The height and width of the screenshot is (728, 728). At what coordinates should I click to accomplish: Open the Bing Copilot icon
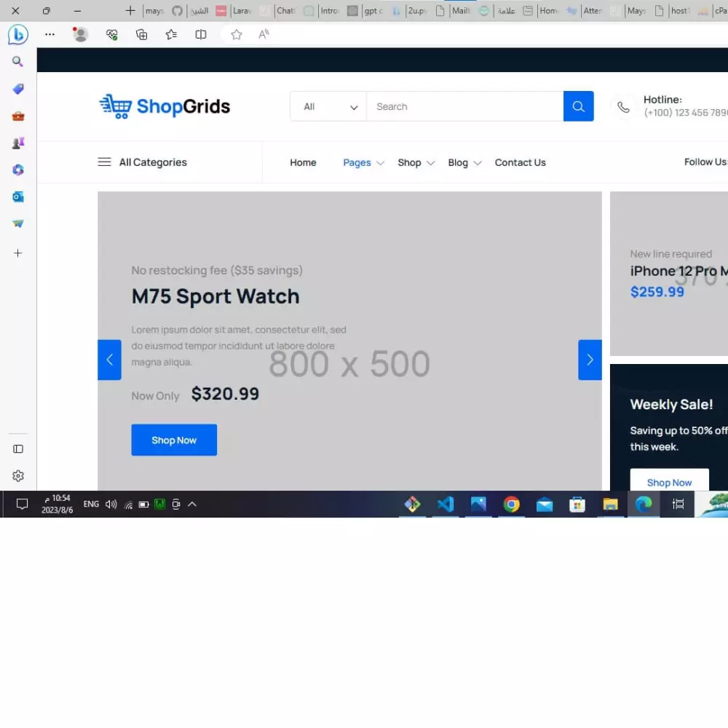pyautogui.click(x=17, y=34)
